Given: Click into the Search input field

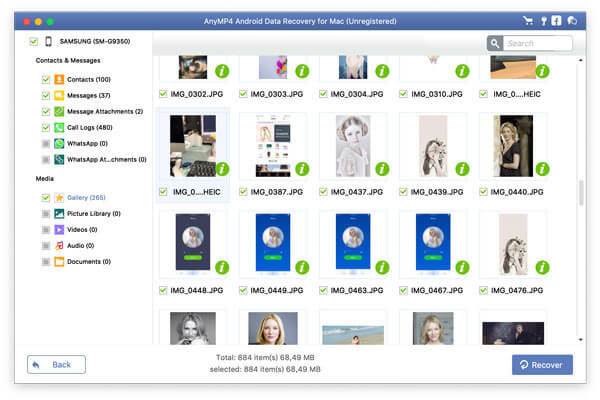Looking at the screenshot, I should tap(538, 43).
